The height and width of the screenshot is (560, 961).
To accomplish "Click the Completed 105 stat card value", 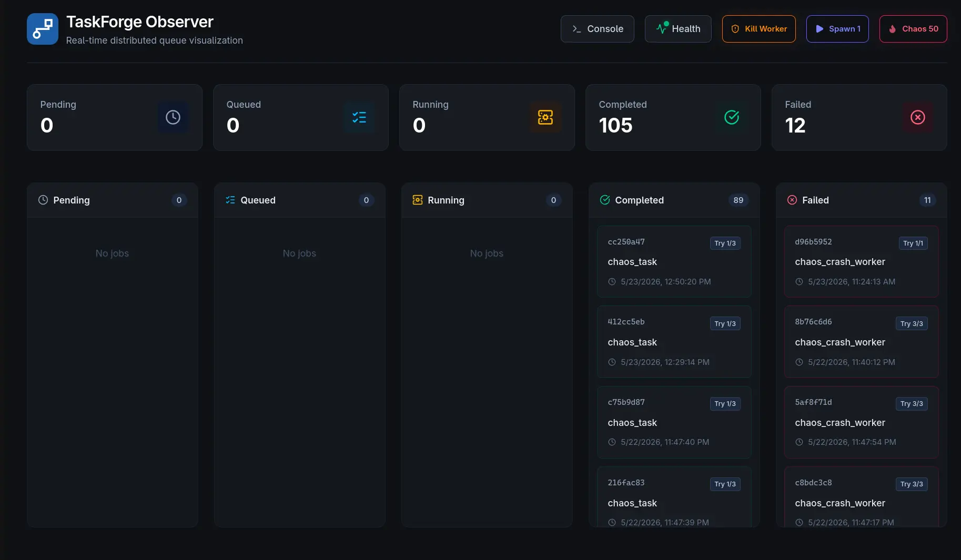I will [615, 126].
